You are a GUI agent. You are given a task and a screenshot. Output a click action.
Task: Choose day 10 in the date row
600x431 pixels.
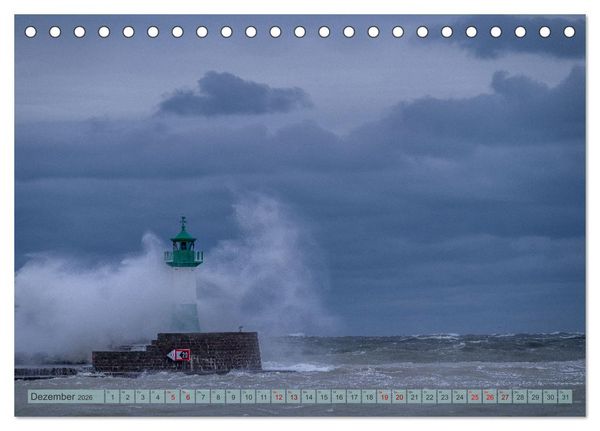248,397
